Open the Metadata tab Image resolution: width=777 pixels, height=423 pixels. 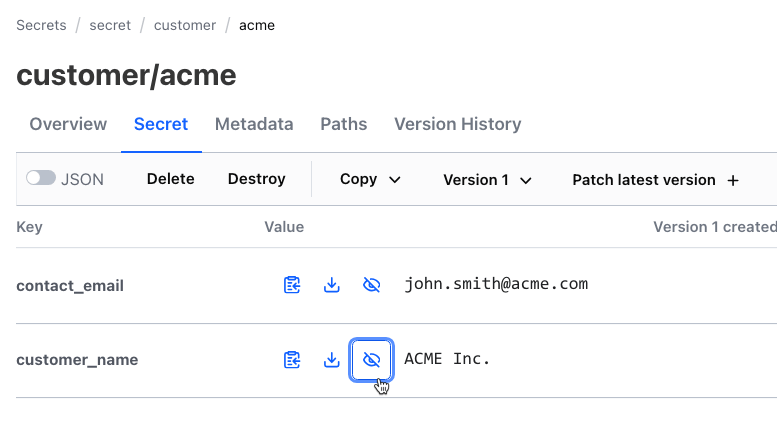point(254,125)
